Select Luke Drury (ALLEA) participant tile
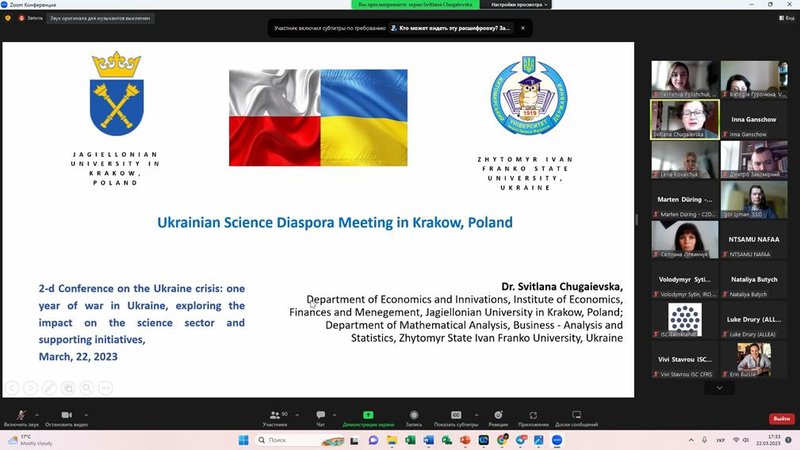 pos(754,320)
